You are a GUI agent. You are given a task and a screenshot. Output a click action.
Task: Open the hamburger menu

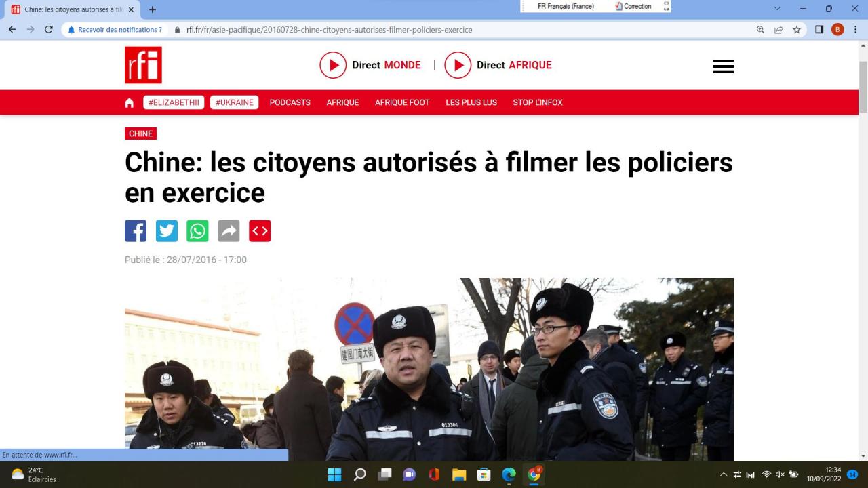pos(723,66)
